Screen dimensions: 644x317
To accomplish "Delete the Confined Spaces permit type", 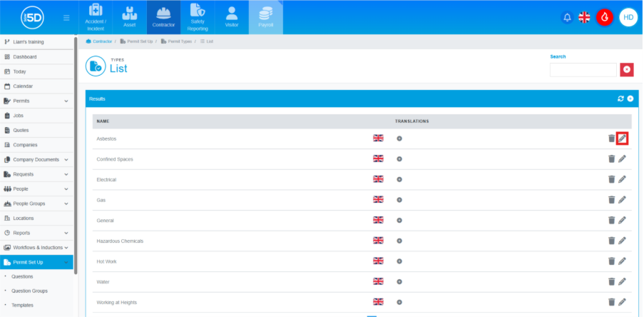I will (x=611, y=159).
